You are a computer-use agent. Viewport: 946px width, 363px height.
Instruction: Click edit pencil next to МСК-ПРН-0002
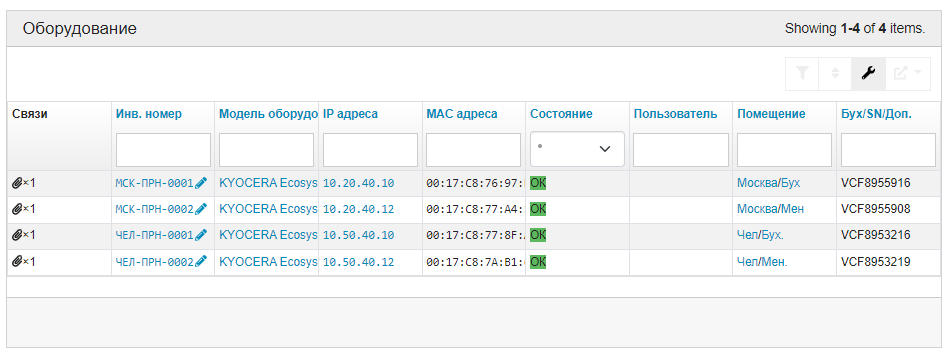[x=201, y=209]
